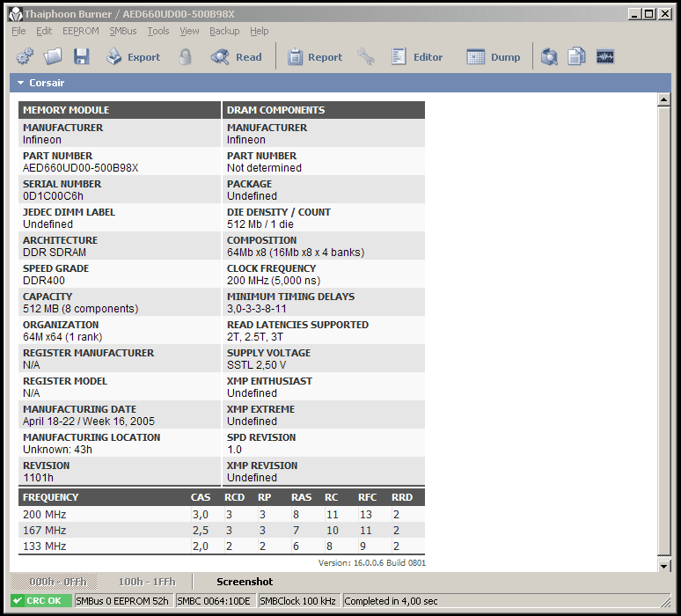Click the SPD revision 1.0 value

coord(234,450)
